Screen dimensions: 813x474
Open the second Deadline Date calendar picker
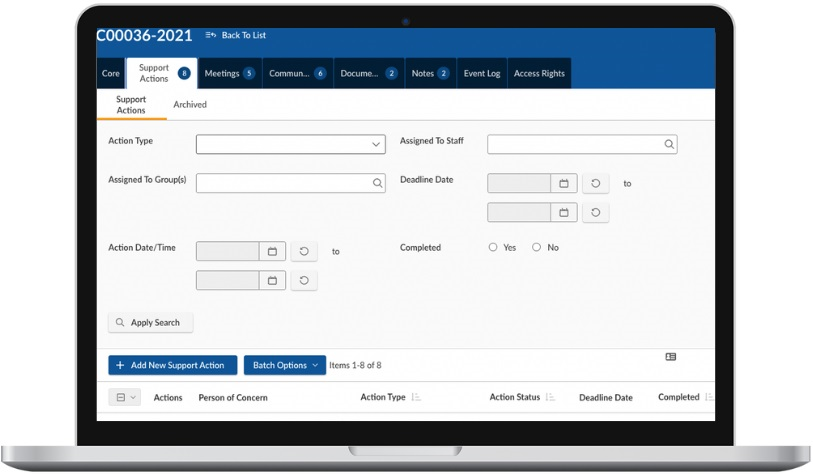564,213
